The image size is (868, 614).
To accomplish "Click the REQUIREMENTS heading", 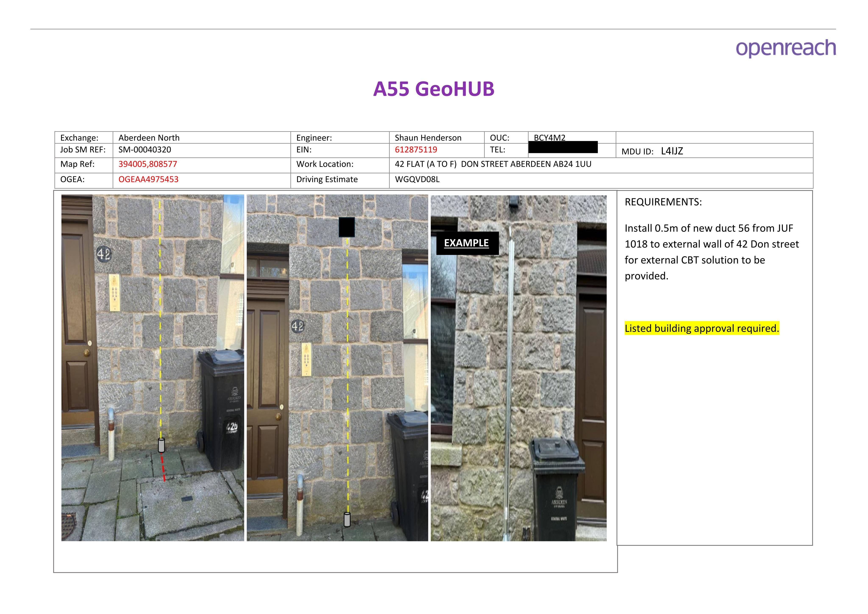I will 663,202.
